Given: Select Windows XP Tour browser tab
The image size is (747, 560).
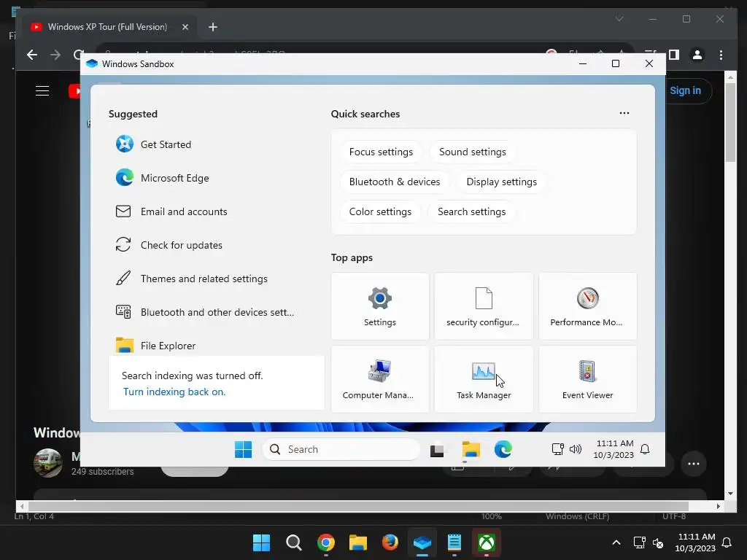Looking at the screenshot, I should 107,27.
